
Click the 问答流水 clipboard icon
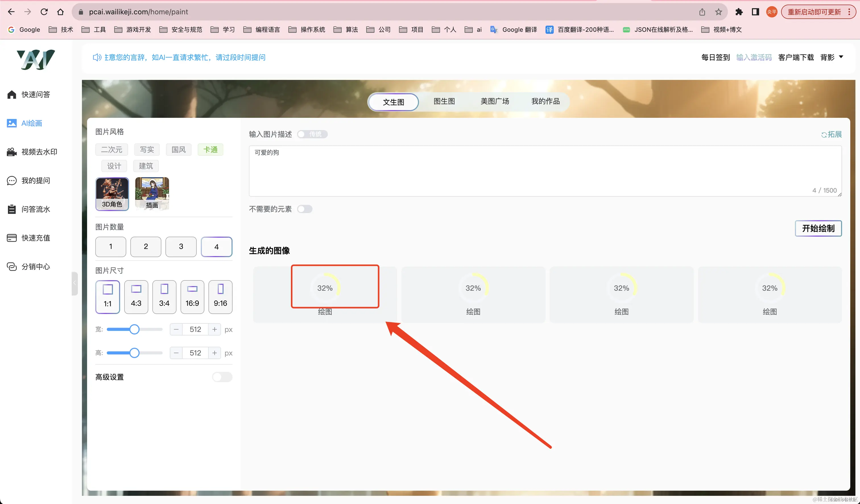pyautogui.click(x=12, y=209)
